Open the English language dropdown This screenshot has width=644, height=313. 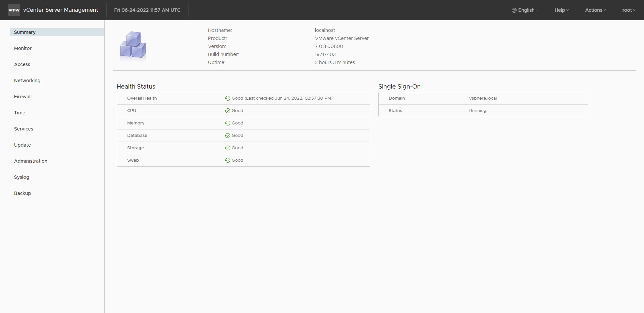click(525, 10)
